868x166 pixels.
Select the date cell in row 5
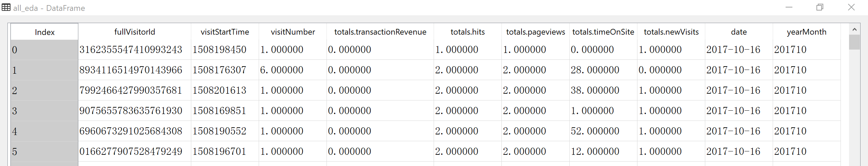tap(739, 151)
